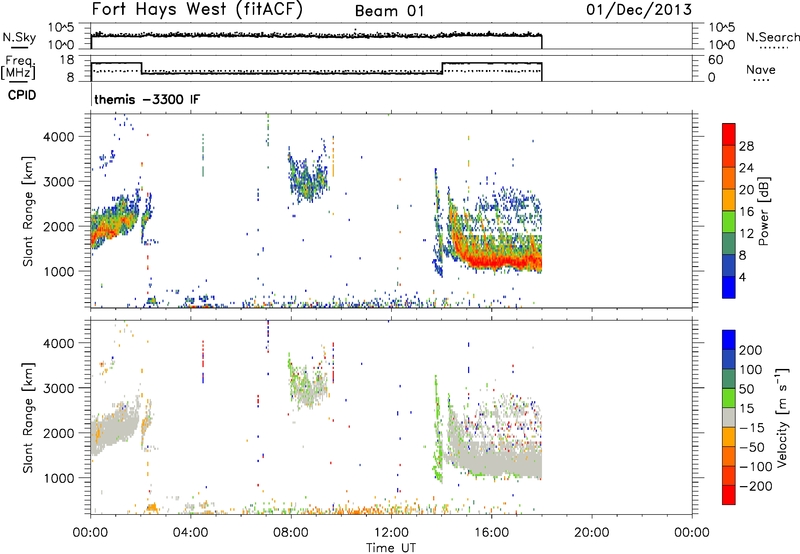The height and width of the screenshot is (554, 800).
Task: Click the "20:00" time tick label
Action: click(x=592, y=533)
